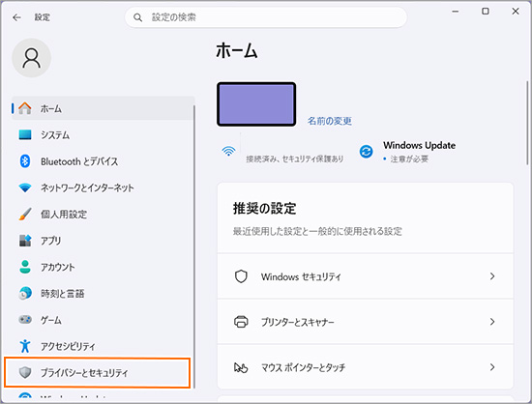Click the network Wi-Fi icon in sidebar
This screenshot has height=404, width=532.
[x=25, y=188]
